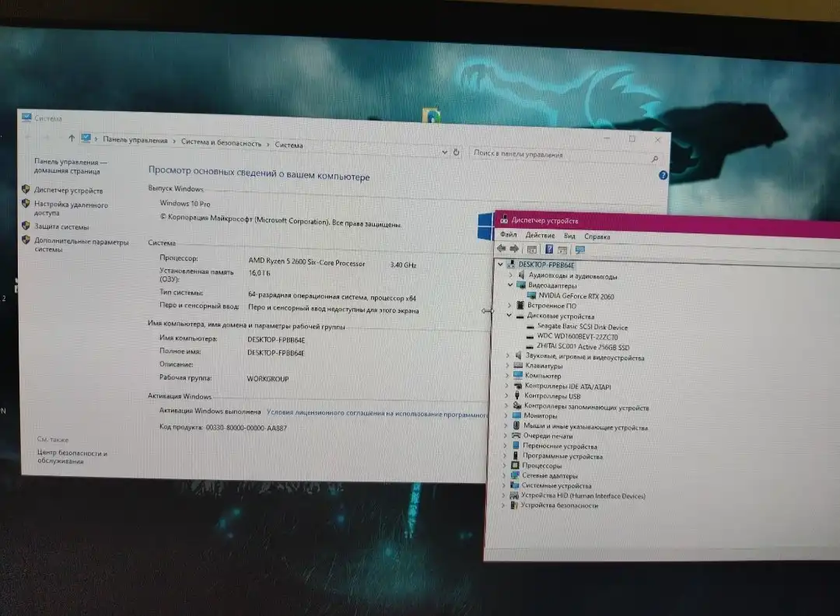Click the scan for hardware changes monitor icon
Image resolution: width=840 pixels, height=616 pixels.
coord(579,250)
